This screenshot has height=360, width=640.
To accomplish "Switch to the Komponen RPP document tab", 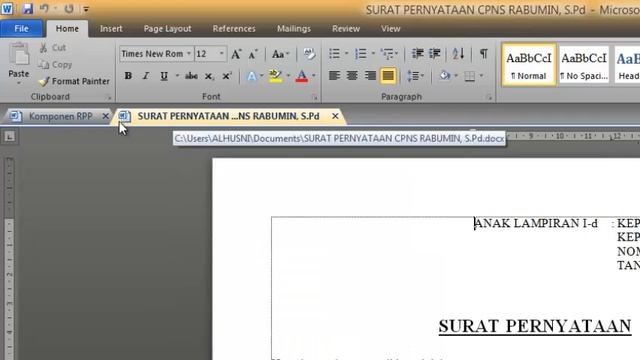I will coord(60,116).
